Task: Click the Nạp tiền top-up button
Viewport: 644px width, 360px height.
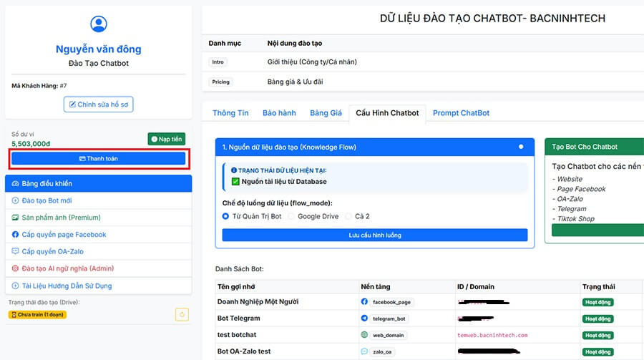Action: coord(166,139)
